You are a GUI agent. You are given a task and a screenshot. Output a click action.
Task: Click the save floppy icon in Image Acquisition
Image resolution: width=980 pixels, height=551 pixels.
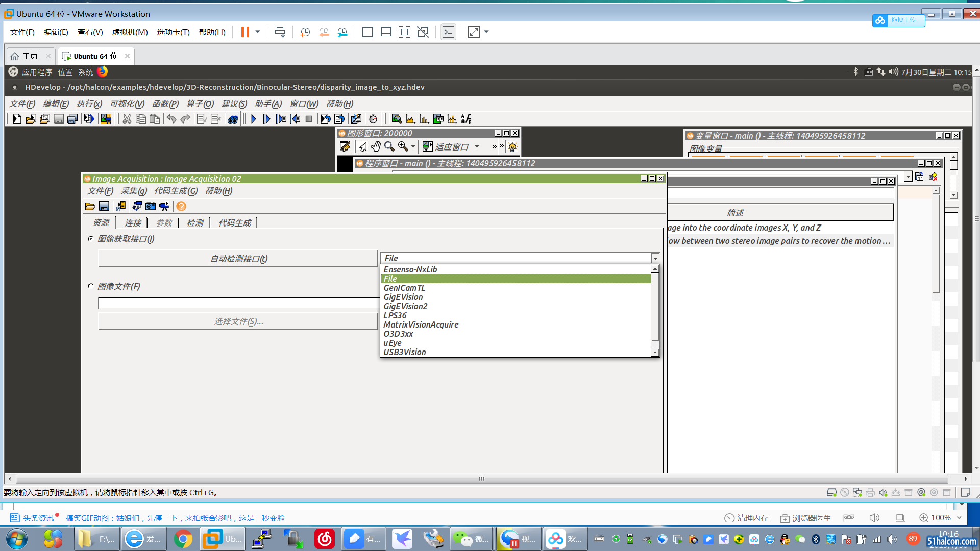(x=104, y=206)
